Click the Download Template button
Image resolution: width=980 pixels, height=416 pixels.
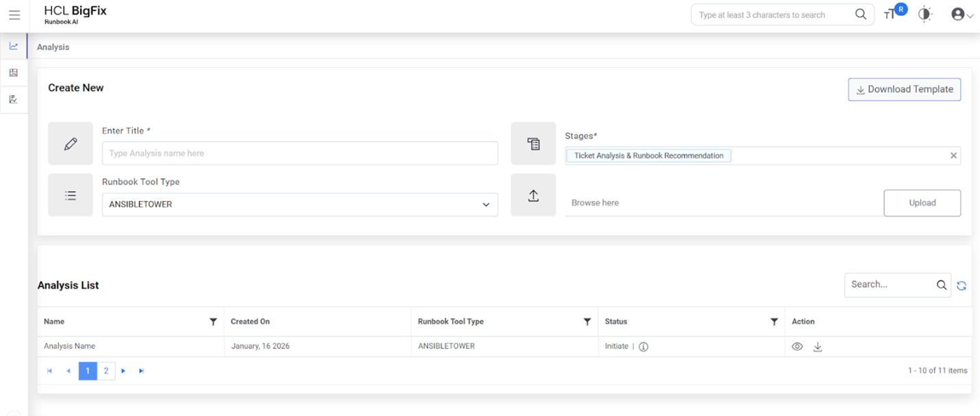904,89
